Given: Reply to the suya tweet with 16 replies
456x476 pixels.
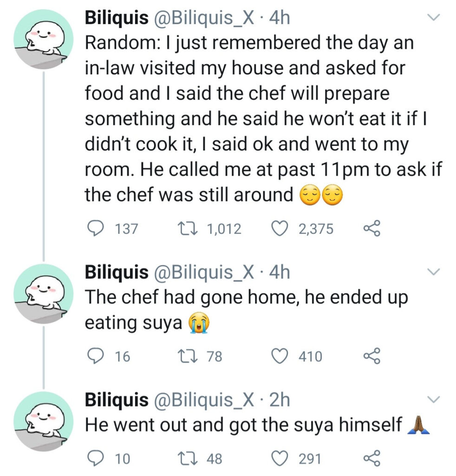Looking at the screenshot, I should [x=95, y=357].
